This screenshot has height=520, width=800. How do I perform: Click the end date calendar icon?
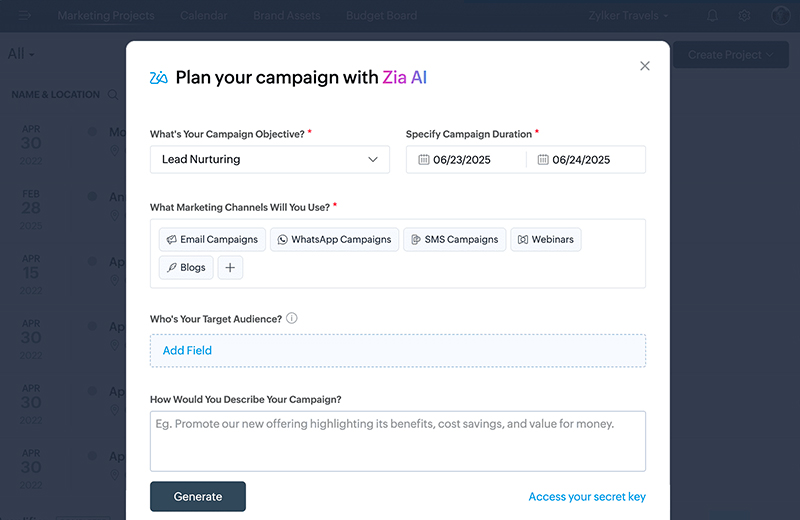(543, 159)
